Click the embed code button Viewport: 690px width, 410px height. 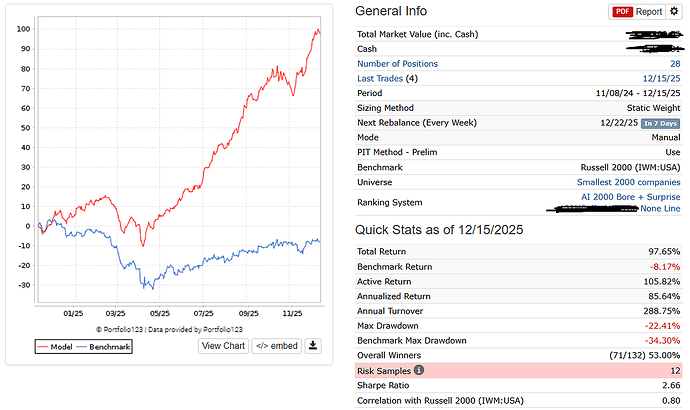(277, 346)
